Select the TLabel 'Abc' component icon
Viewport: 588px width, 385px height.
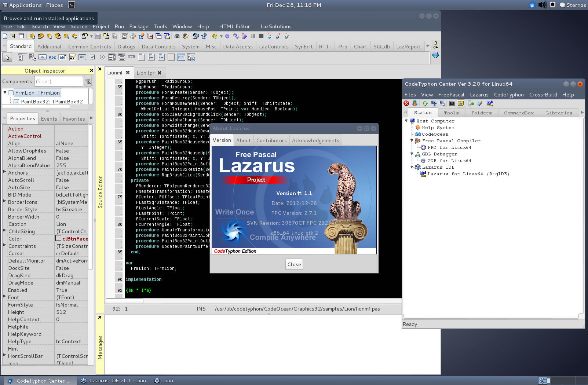(52, 57)
